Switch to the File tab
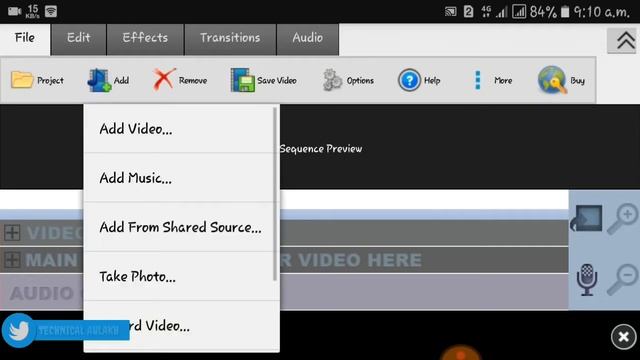 coord(25,39)
